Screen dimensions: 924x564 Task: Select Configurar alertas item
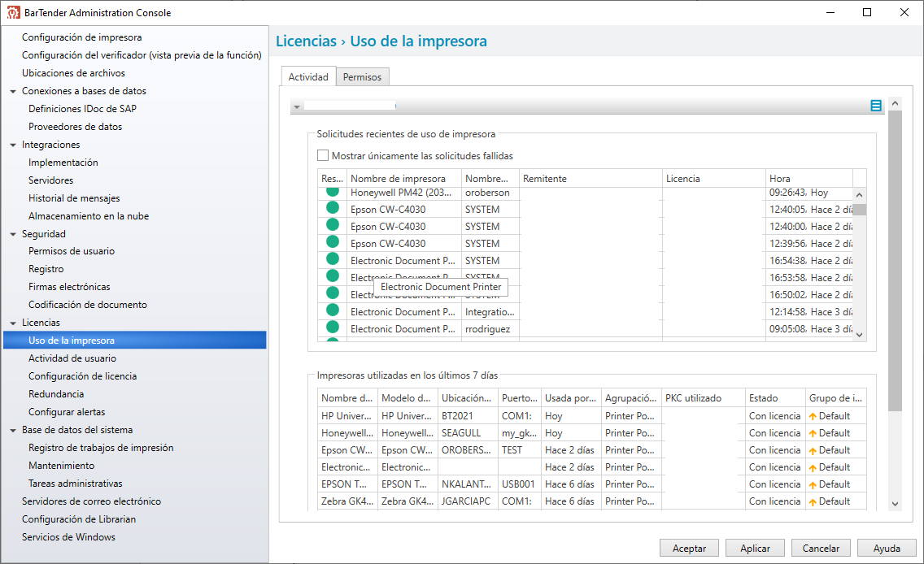click(67, 412)
